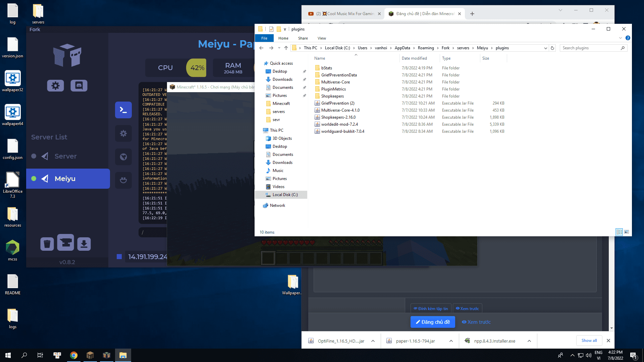Open Chrome from the Windows taskbar

[x=74, y=355]
